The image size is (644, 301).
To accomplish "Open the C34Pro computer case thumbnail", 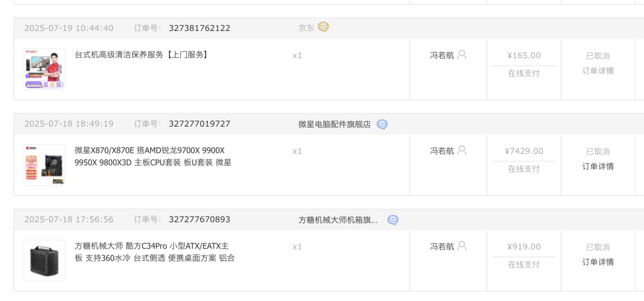I will point(44,260).
